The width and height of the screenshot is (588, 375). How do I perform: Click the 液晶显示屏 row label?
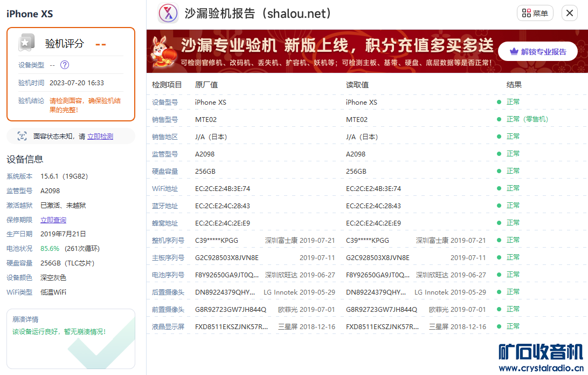click(168, 326)
